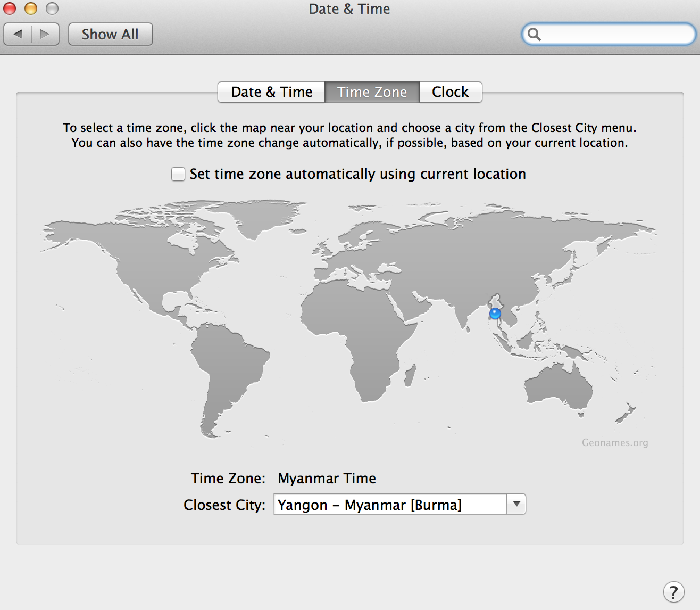Open the Clock tab
The height and width of the screenshot is (610, 700).
(x=450, y=92)
